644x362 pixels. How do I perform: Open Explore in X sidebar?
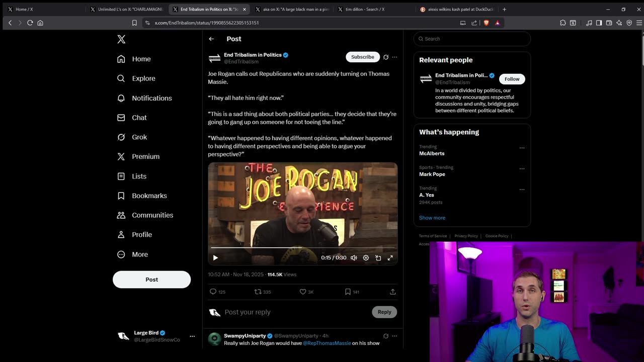(136, 78)
